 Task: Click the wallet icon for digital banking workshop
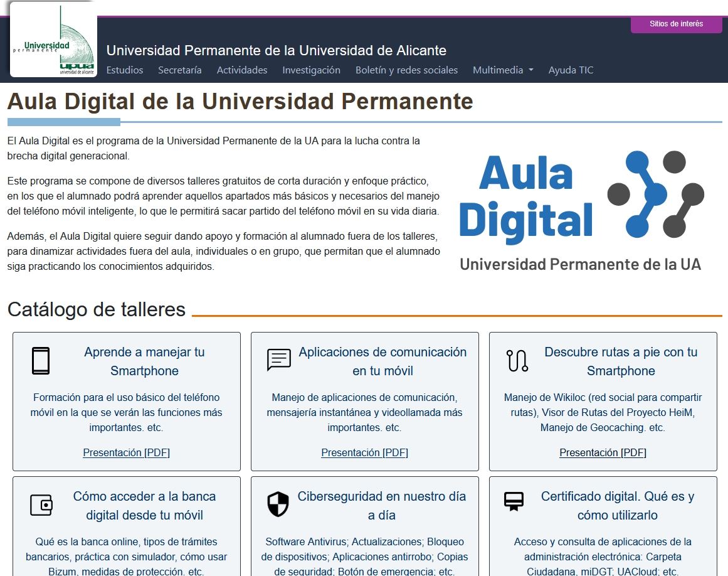click(x=41, y=505)
